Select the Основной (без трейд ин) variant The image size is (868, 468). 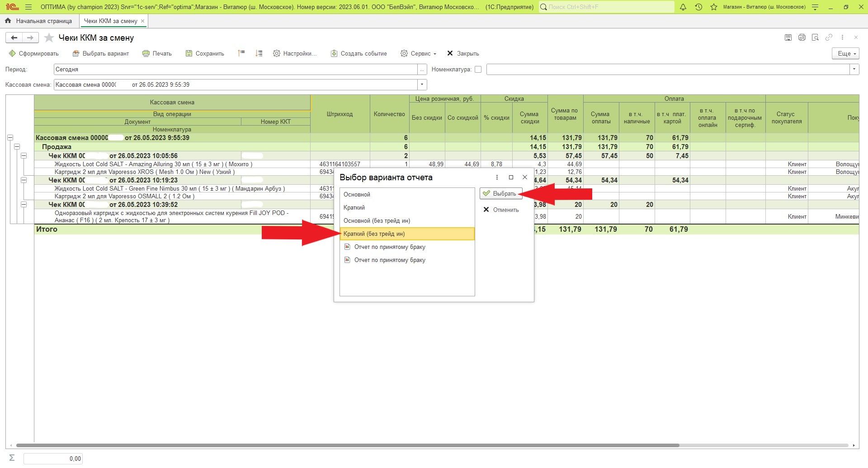coord(377,221)
